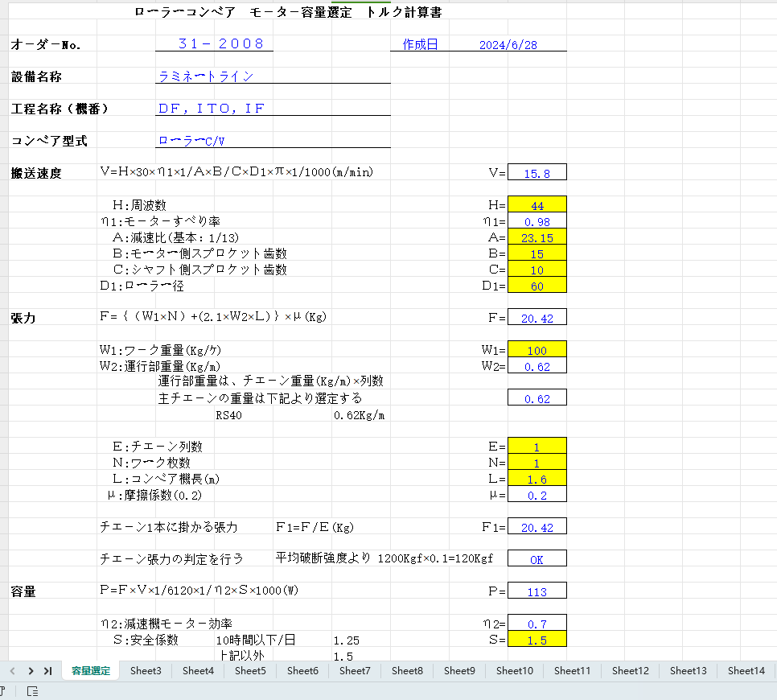The image size is (777, 700).
Task: Jump to the last sheet with the arrow-bar icon
Action: pyautogui.click(x=48, y=670)
